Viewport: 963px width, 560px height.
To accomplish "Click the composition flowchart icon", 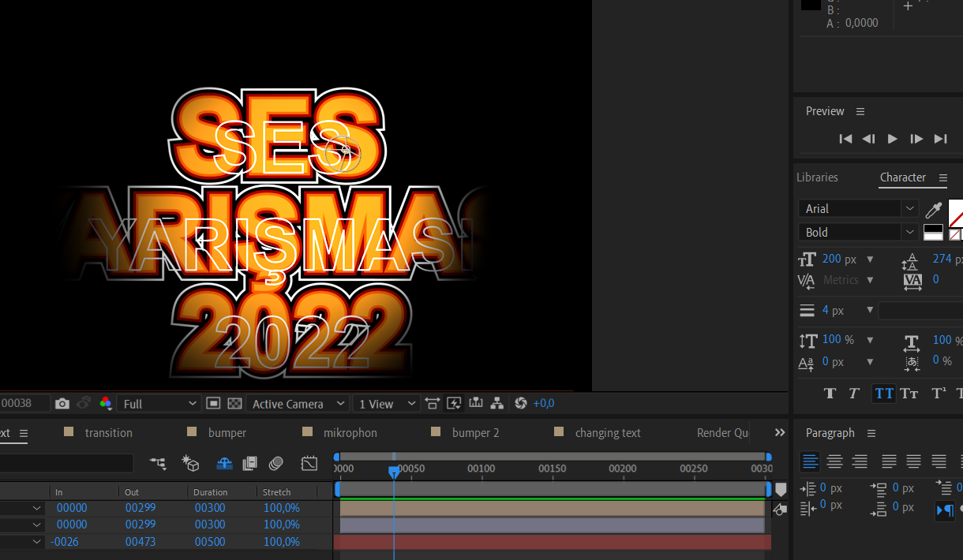I will [x=497, y=404].
